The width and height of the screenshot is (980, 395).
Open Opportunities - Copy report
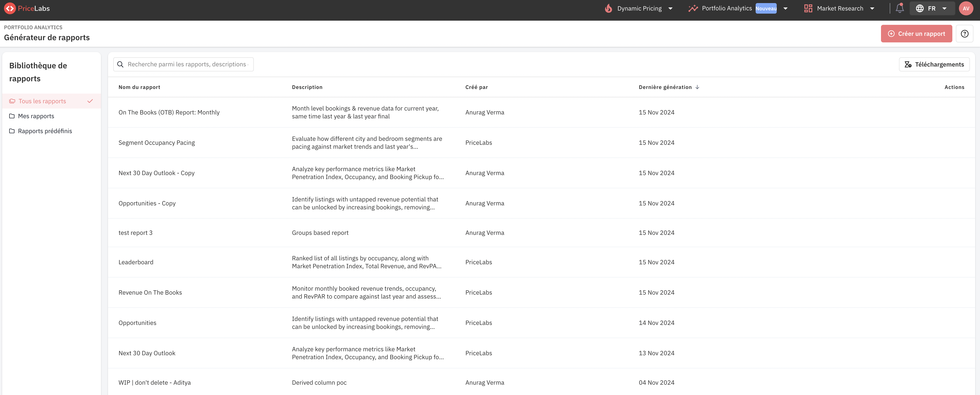pos(147,203)
